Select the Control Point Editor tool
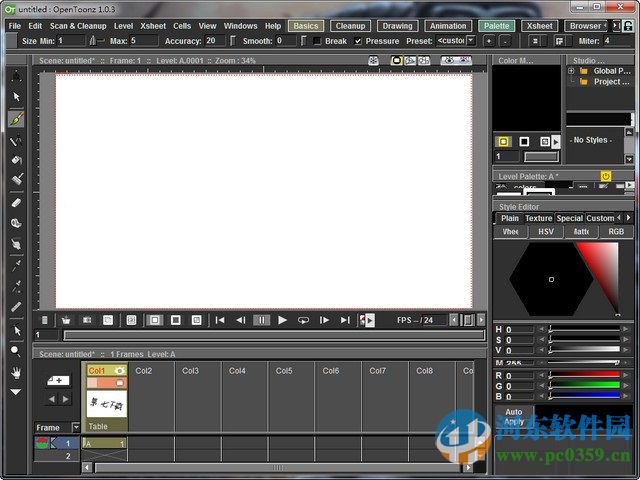This screenshot has width=640, height=480. click(16, 330)
